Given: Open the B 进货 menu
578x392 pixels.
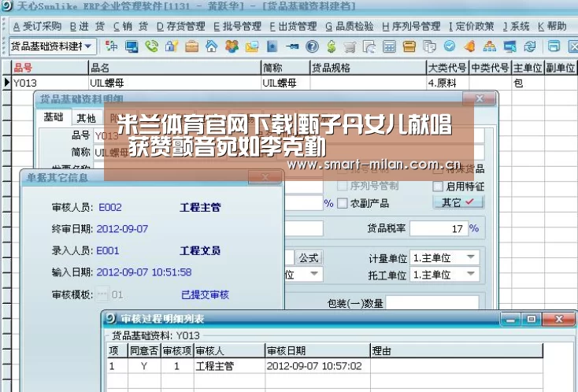Looking at the screenshot, I should 87,27.
